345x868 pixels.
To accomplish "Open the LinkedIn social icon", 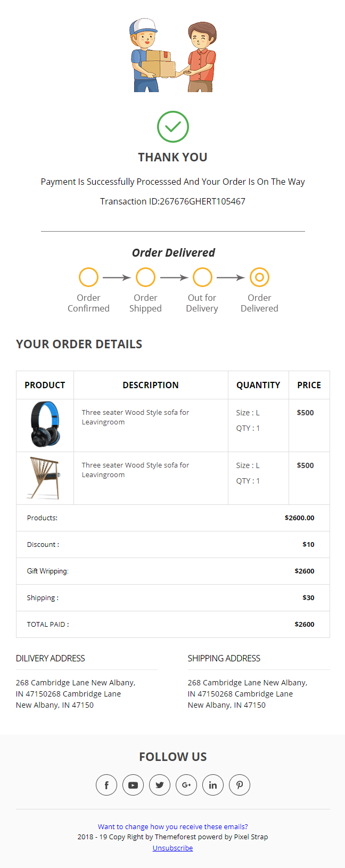I will pos(213,785).
